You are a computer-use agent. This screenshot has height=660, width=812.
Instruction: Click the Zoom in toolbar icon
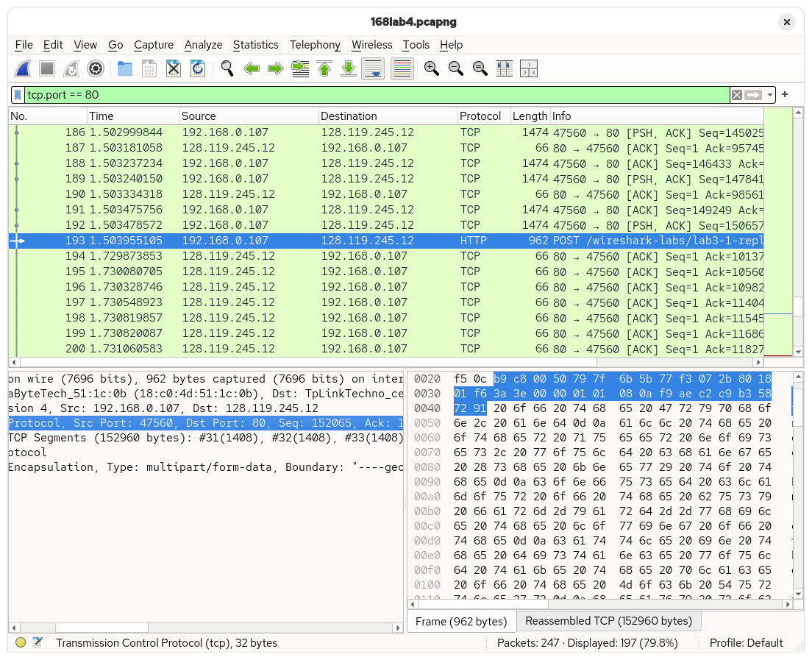pyautogui.click(x=432, y=69)
